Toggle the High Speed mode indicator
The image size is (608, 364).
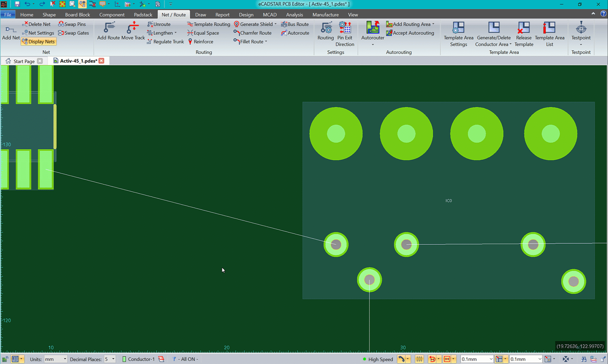click(377, 359)
